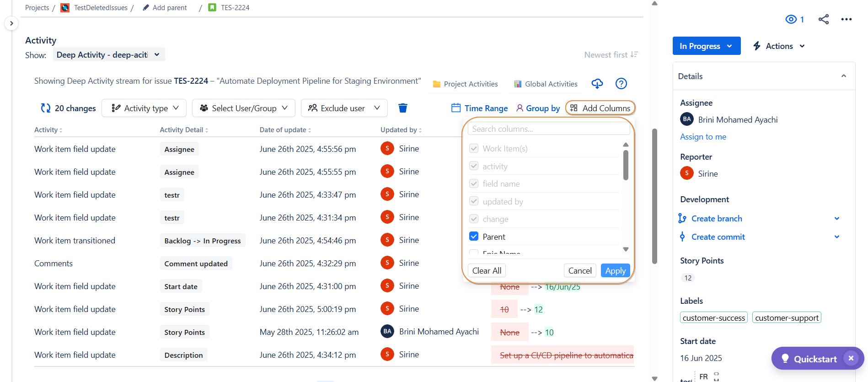Open the Activity type dropdown
This screenshot has width=868, height=382.
point(144,108)
